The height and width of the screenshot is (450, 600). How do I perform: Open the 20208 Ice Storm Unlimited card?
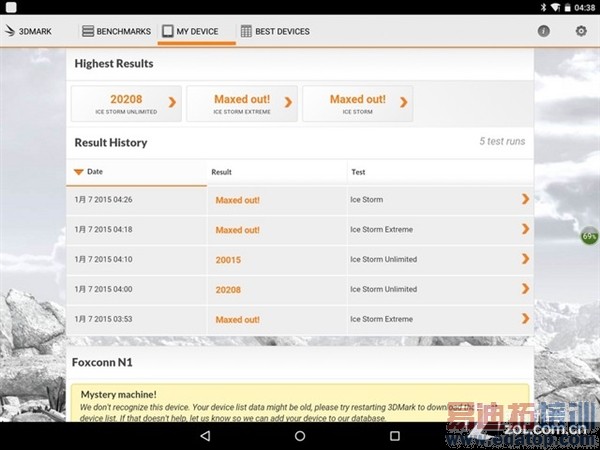tap(126, 104)
